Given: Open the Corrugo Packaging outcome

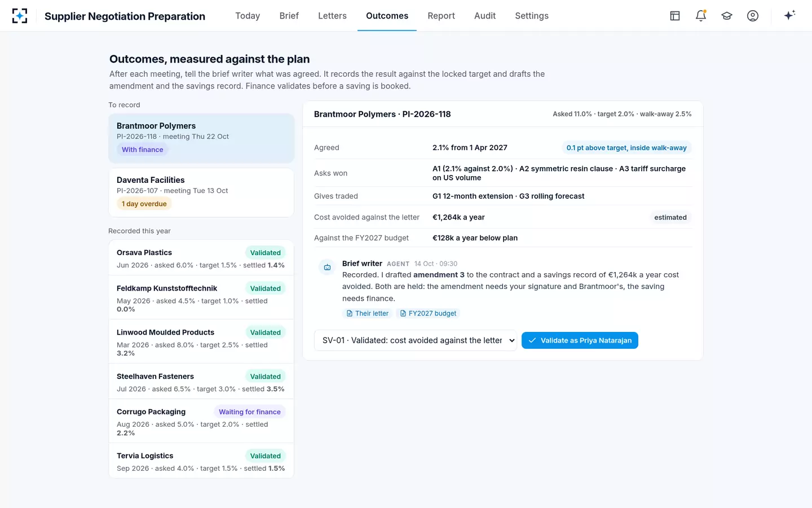Looking at the screenshot, I should 201,422.
